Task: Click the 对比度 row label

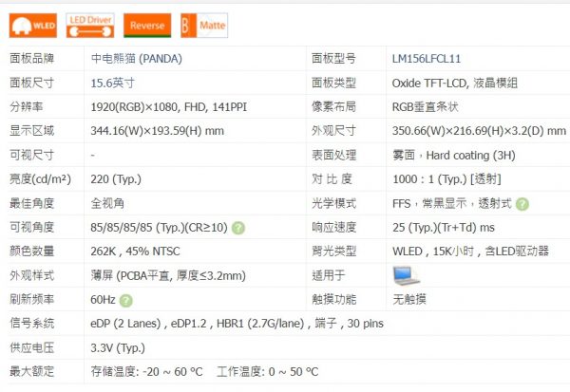Action: pos(332,179)
